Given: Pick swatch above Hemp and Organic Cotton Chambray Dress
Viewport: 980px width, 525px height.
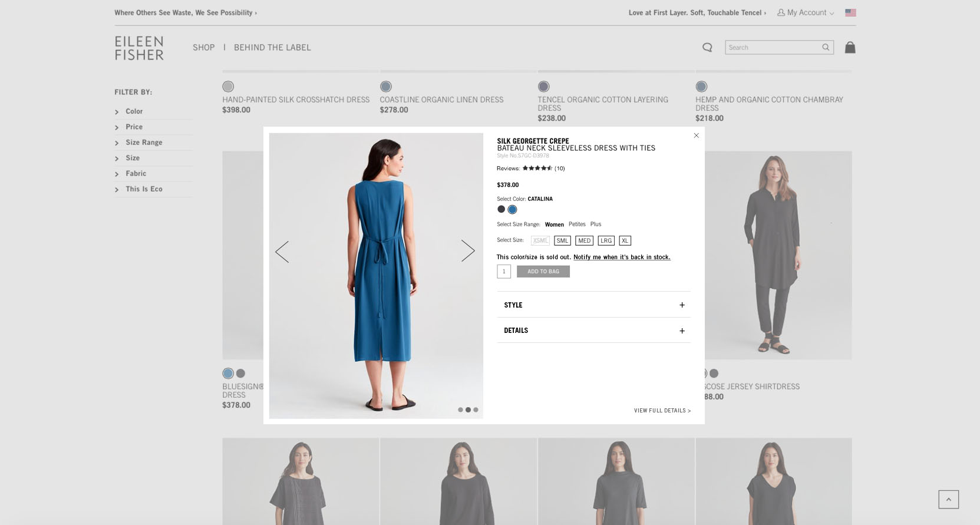Looking at the screenshot, I should pos(701,87).
